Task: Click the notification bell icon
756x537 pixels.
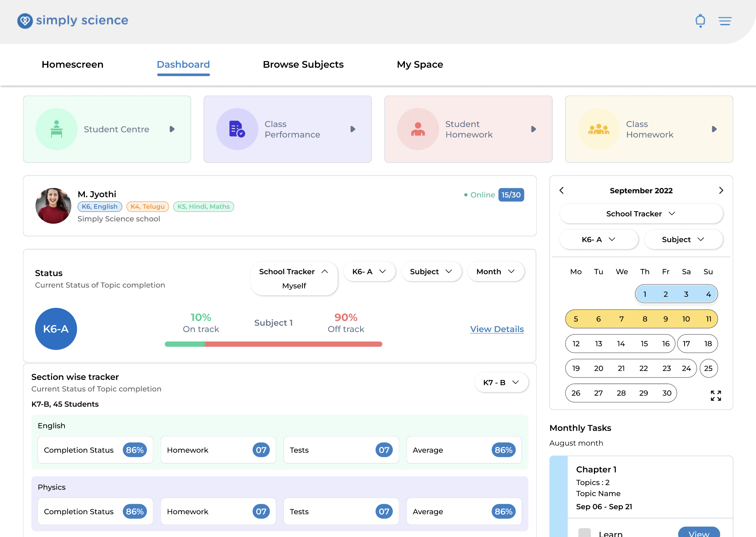Action: (x=700, y=21)
